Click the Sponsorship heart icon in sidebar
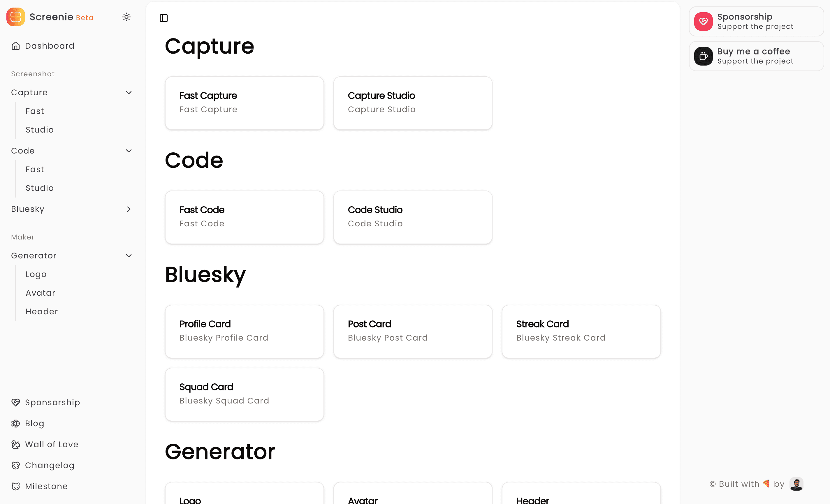830x504 pixels. pos(15,402)
